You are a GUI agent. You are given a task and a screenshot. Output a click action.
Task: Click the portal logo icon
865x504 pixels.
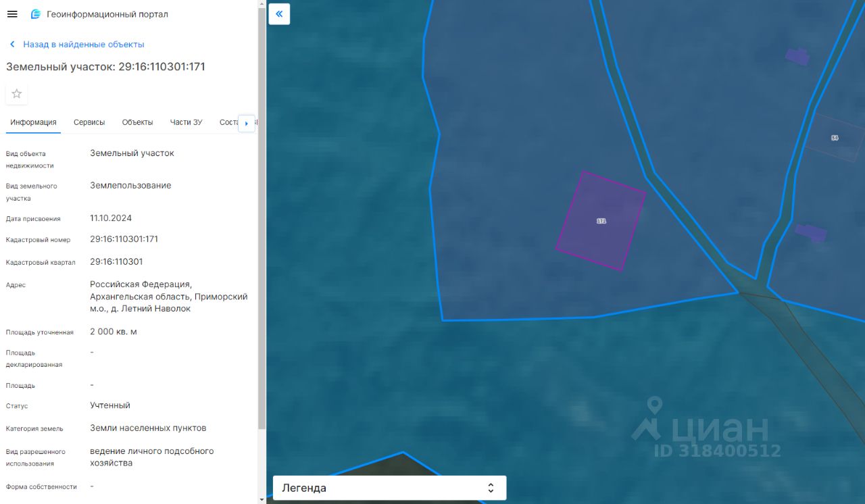coord(36,14)
